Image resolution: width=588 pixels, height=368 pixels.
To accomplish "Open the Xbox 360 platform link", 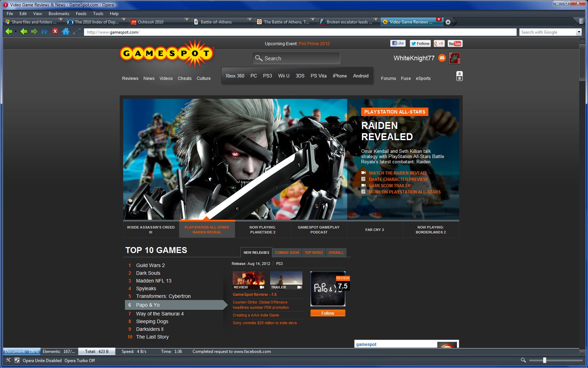I will point(235,76).
